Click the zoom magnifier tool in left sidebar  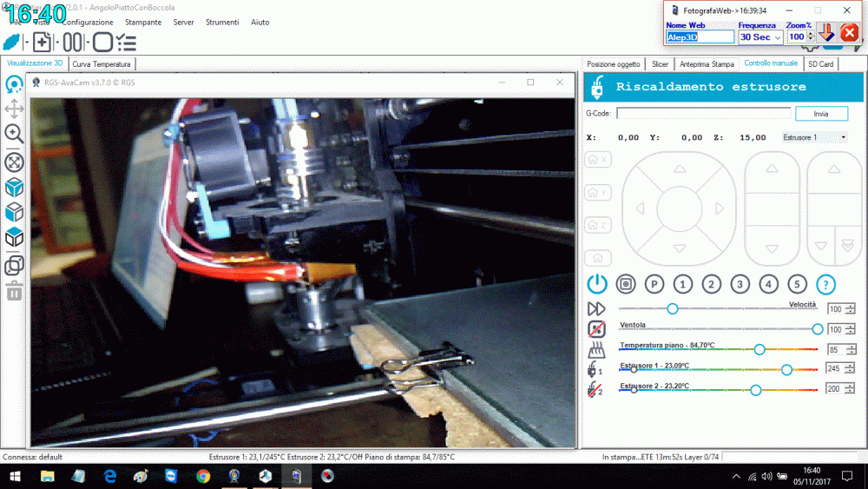coord(14,133)
